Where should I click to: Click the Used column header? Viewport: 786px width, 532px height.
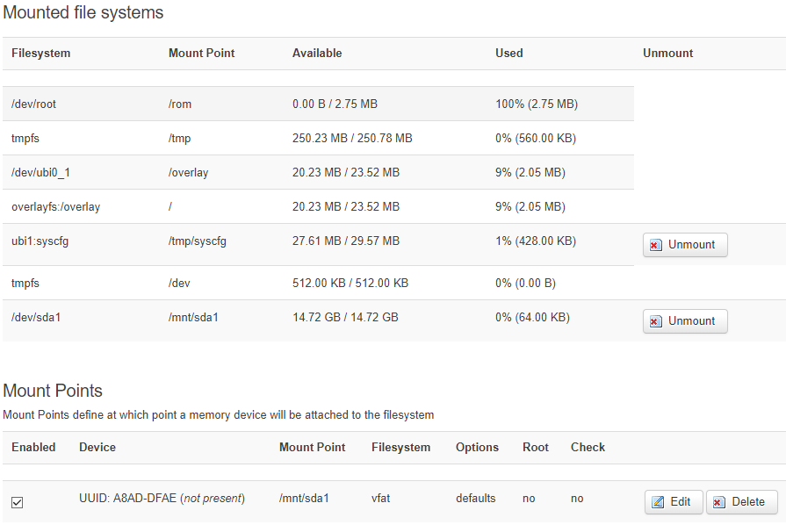click(508, 54)
